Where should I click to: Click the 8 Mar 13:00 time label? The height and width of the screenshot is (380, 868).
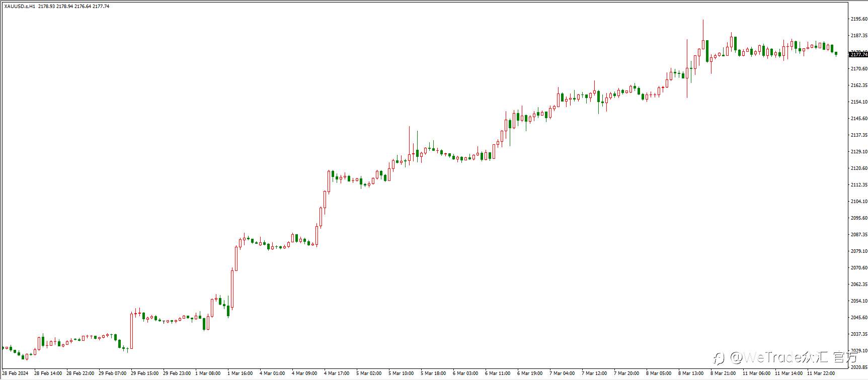click(x=691, y=373)
